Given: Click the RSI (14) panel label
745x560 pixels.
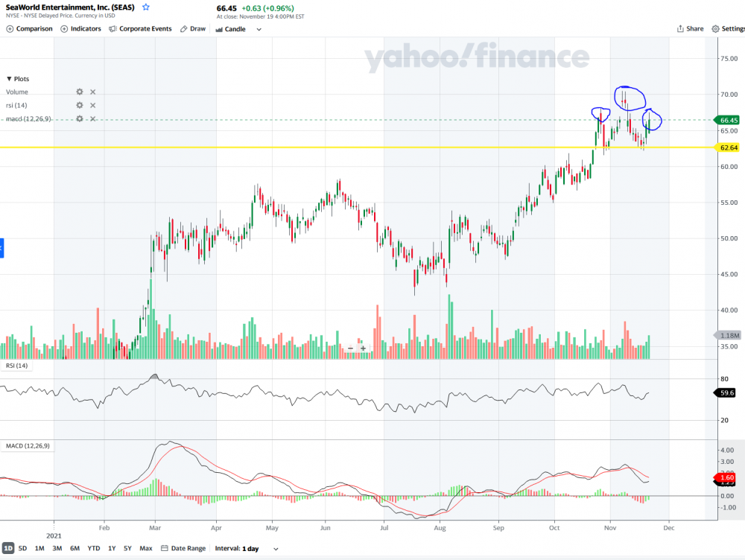Looking at the screenshot, I should [16, 366].
